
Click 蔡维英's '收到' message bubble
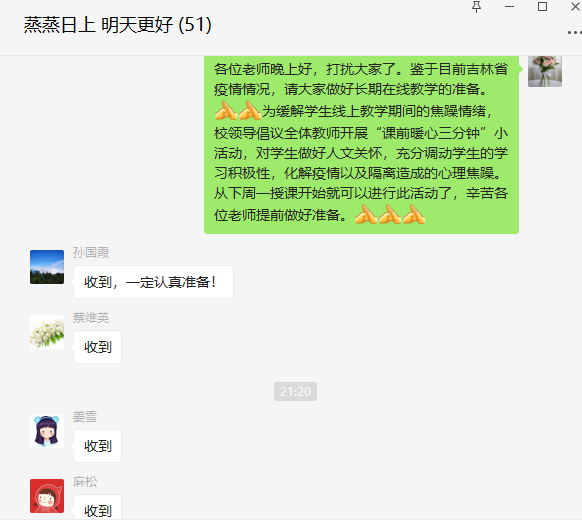tap(98, 347)
